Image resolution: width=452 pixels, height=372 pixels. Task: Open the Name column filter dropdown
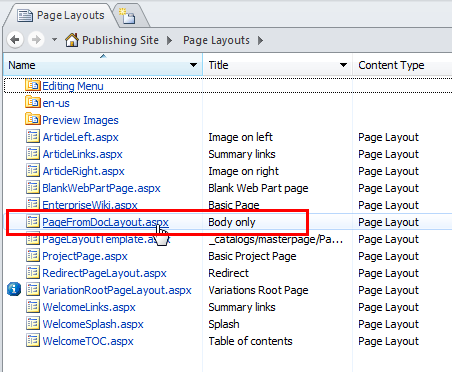pyautogui.click(x=193, y=65)
